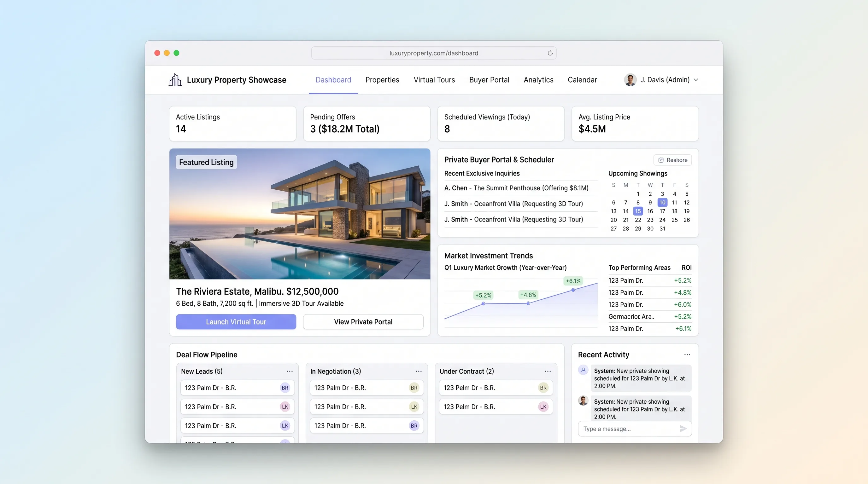Image resolution: width=868 pixels, height=484 pixels.
Task: Open the Recent Activity more options menu
Action: (x=687, y=355)
